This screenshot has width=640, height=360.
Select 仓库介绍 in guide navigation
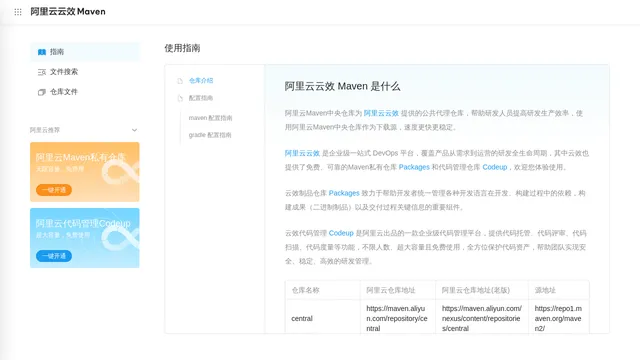click(x=201, y=80)
